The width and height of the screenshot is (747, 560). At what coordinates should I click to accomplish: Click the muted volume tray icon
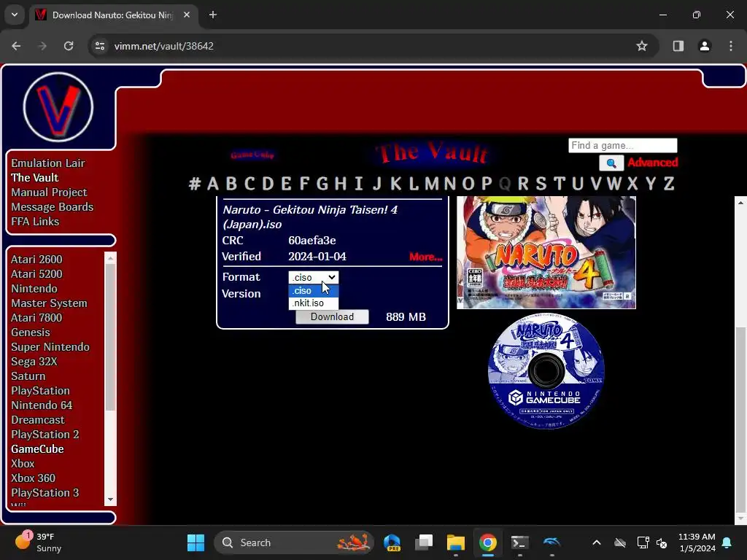coord(662,542)
